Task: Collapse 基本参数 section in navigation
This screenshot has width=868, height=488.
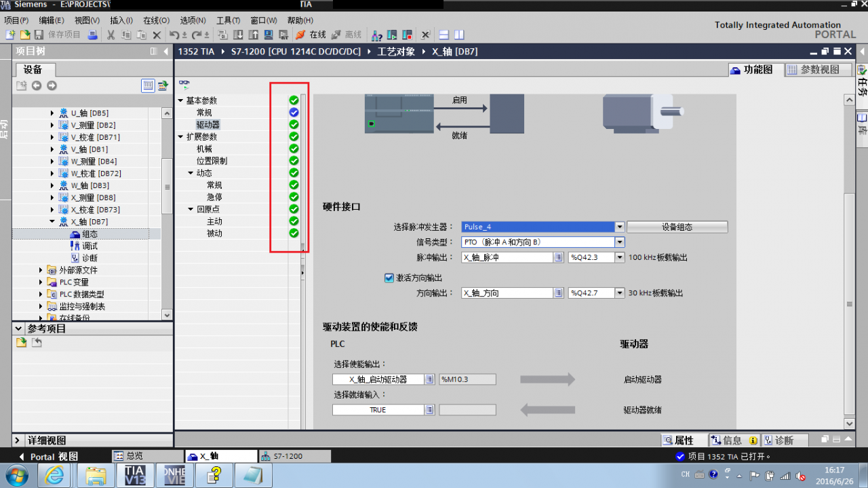Action: pos(181,100)
